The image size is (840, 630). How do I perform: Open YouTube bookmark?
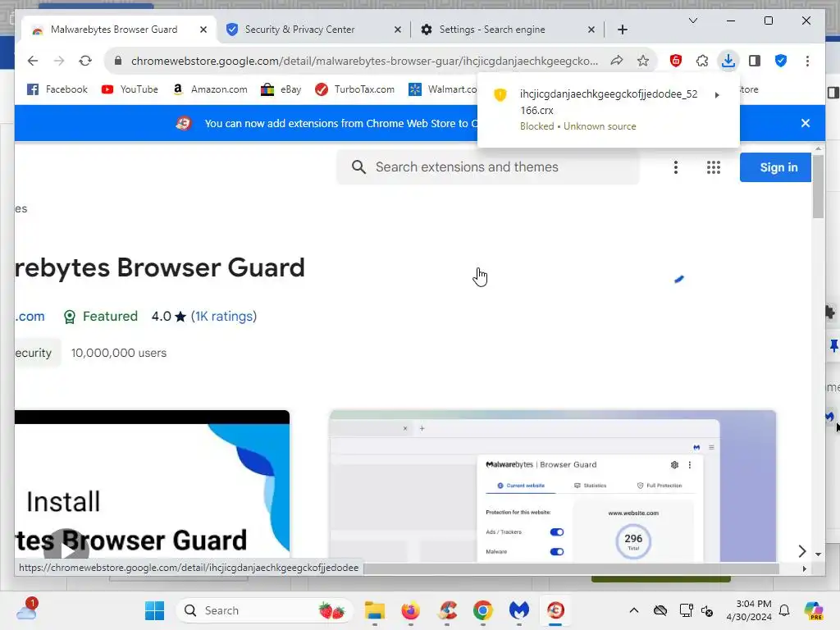[x=130, y=89]
